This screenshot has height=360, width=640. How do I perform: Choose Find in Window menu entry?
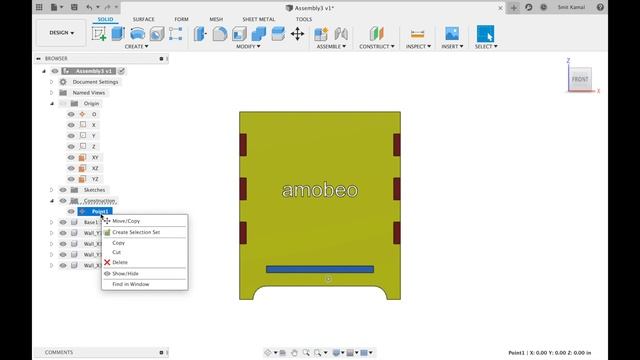[x=145, y=284]
